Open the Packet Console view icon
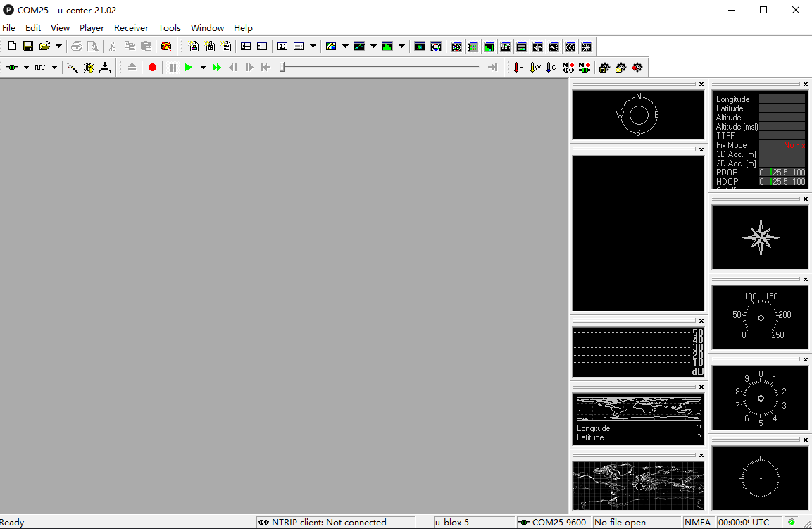This screenshot has width=812, height=529. click(x=194, y=46)
